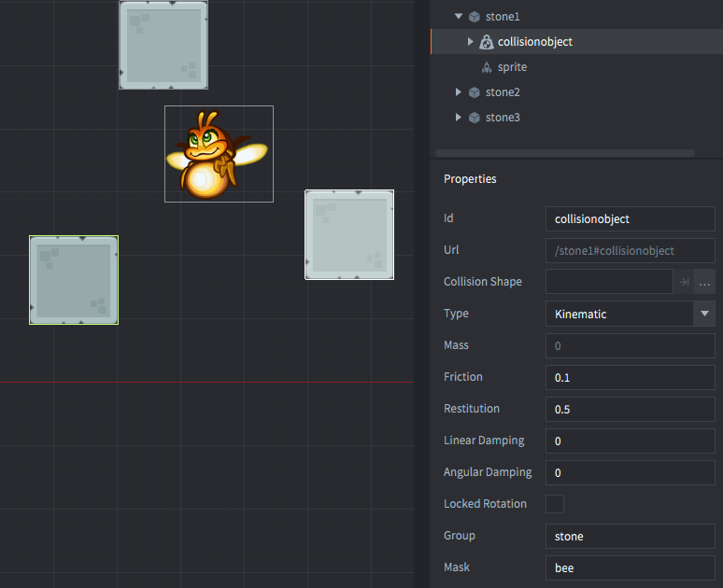
Task: Toggle the Locked Rotation checkbox
Action: (555, 504)
